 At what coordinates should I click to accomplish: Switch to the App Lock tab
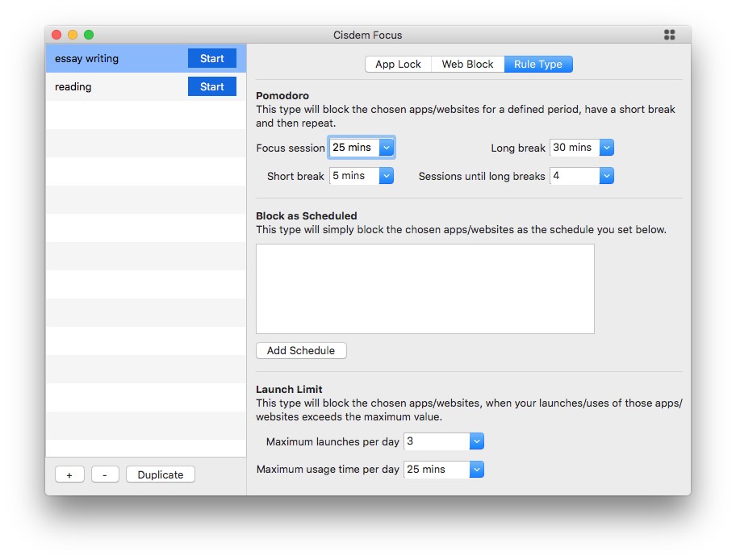tap(398, 64)
